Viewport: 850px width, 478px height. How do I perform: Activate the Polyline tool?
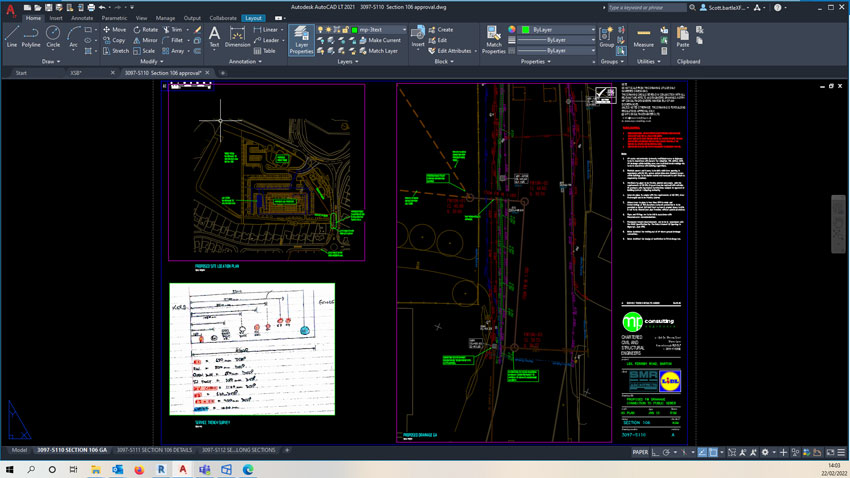31,36
